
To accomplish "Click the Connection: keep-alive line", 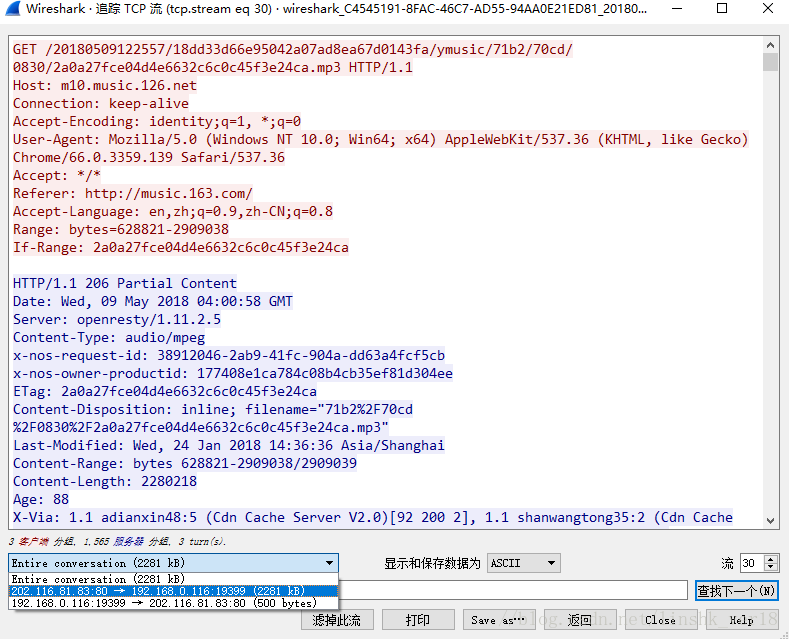I will point(101,104).
